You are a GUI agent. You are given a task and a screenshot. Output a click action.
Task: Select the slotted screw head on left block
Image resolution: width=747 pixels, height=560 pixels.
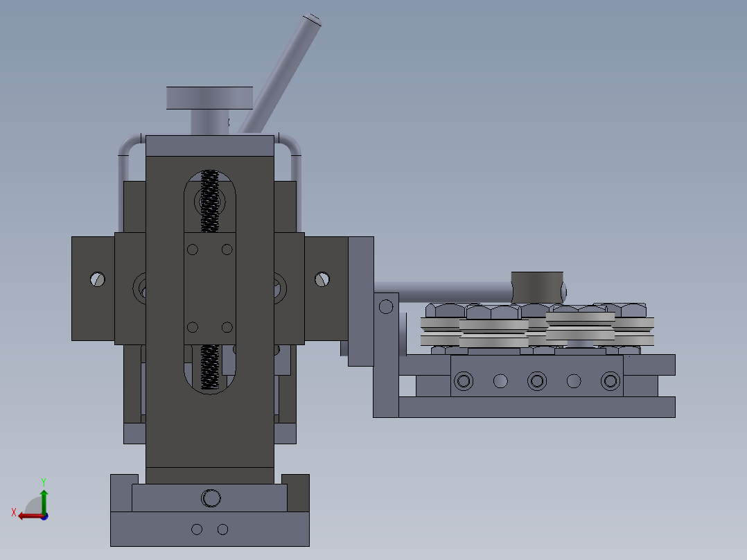pyautogui.click(x=98, y=279)
